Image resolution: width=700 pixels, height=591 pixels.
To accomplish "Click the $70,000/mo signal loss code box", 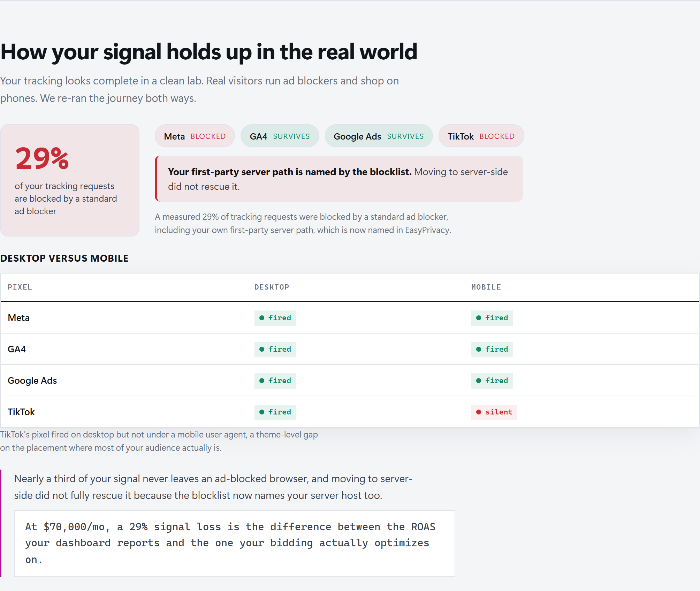I will click(235, 543).
